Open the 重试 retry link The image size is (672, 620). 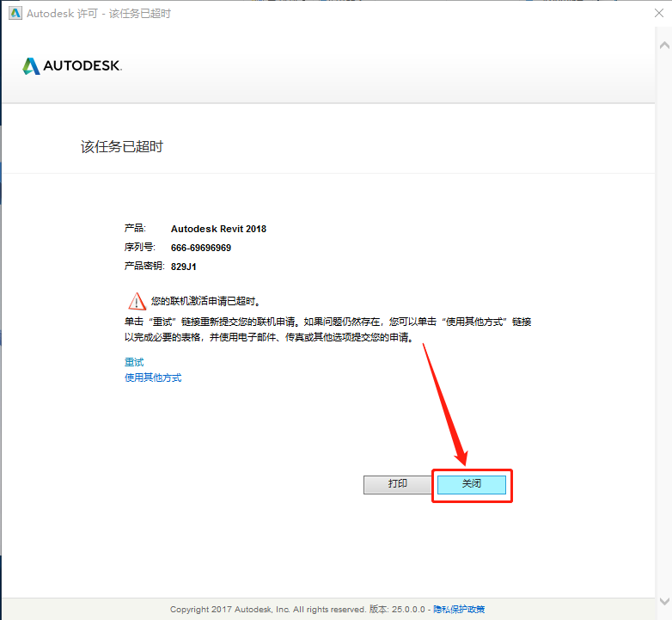[x=134, y=362]
